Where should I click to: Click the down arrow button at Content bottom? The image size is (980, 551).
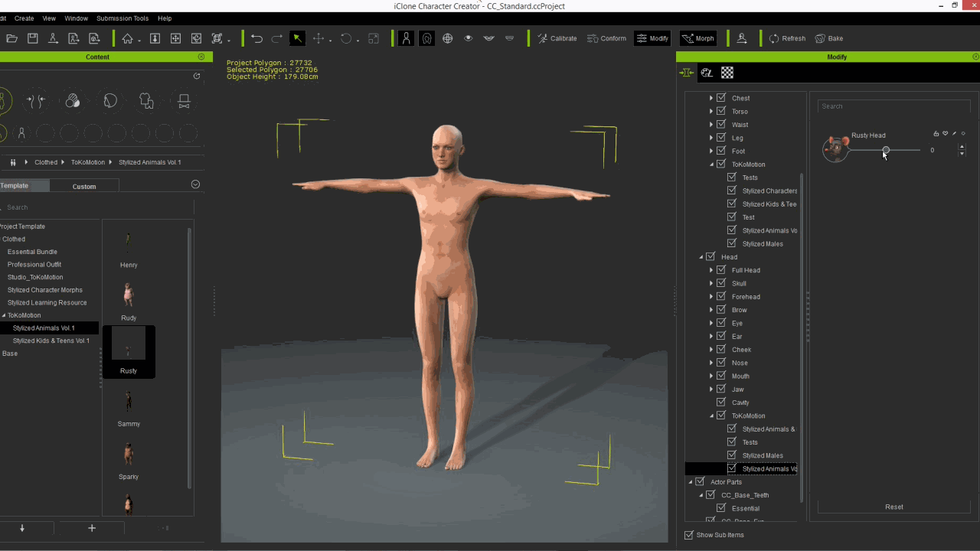(x=22, y=528)
